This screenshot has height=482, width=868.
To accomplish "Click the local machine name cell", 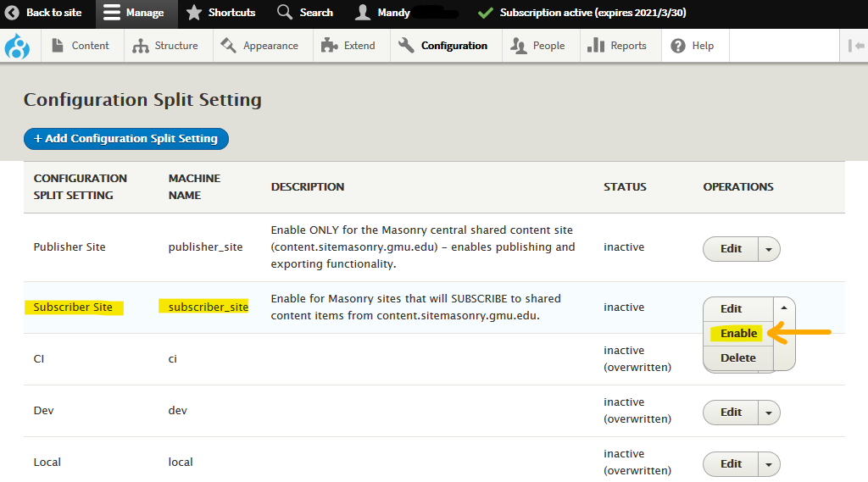I will click(181, 462).
